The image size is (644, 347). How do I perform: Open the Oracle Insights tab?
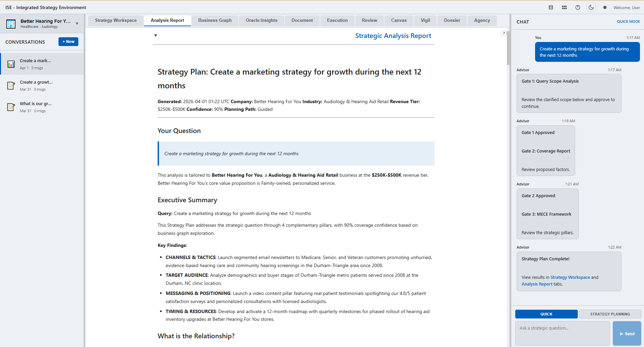point(261,20)
